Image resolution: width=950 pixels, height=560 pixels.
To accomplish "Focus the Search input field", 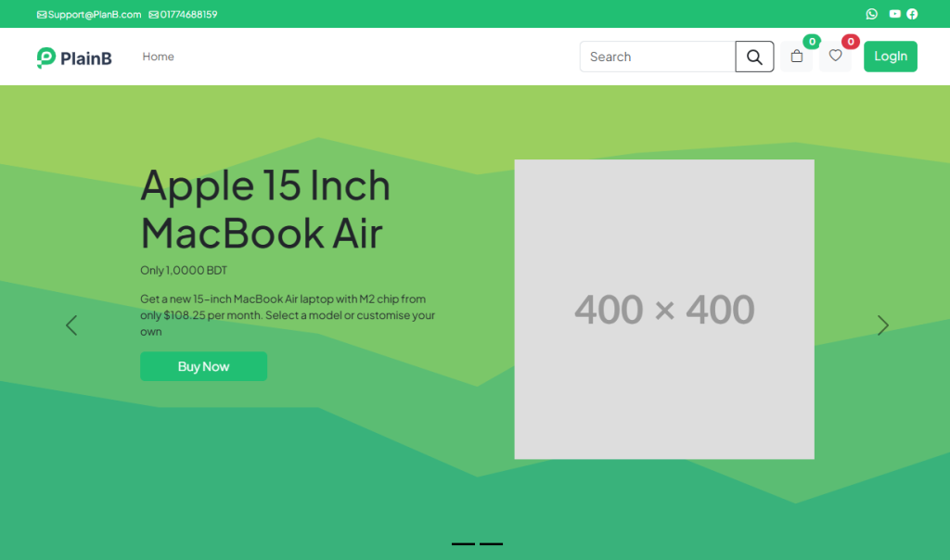I will pos(657,57).
